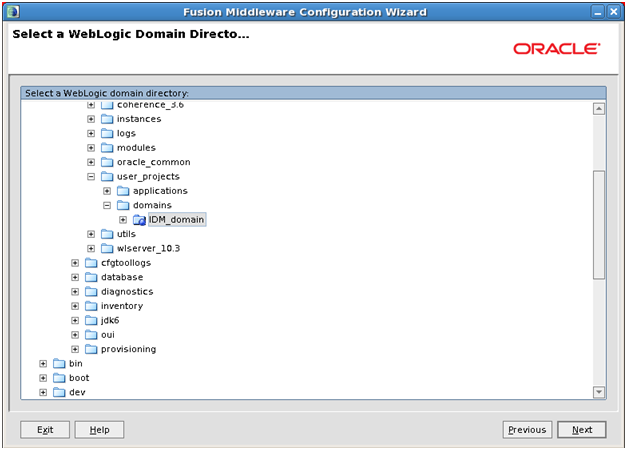Image resolution: width=627 pixels, height=450 pixels.
Task: Expand the IDM_domain tree node
Action: [123, 220]
